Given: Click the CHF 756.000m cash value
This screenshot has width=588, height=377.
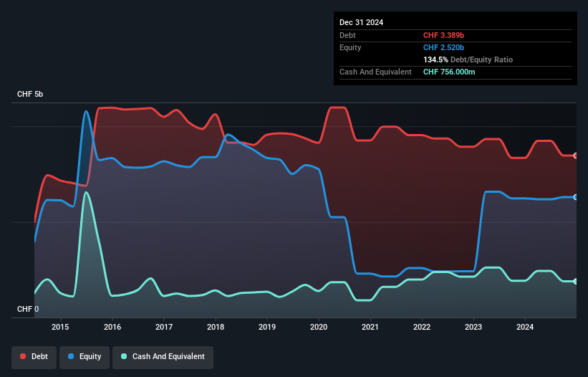Looking at the screenshot, I should [x=449, y=72].
